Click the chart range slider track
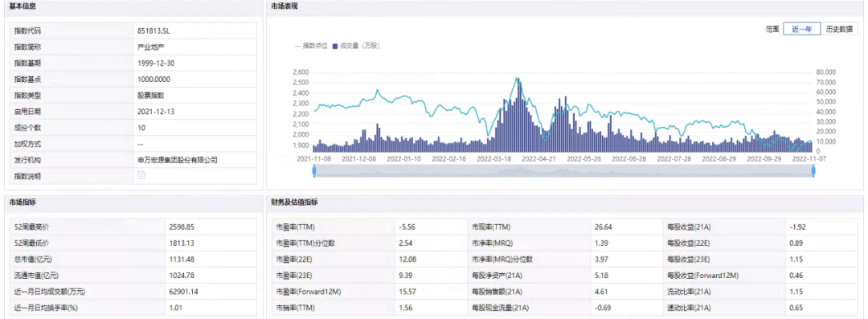Viewport: 868px width, 319px height. click(563, 172)
